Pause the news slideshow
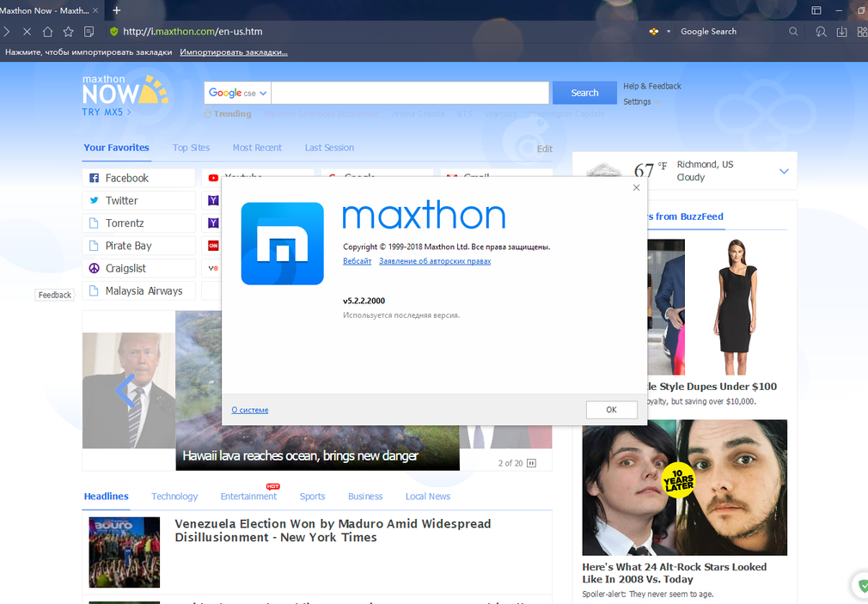The width and height of the screenshot is (868, 604). pyautogui.click(x=531, y=463)
